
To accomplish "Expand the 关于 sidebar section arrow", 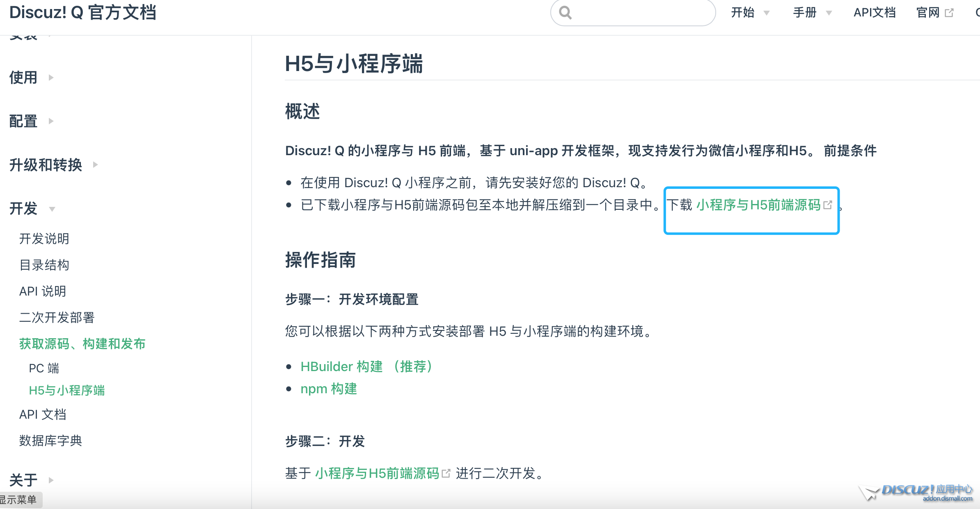I will tap(51, 480).
